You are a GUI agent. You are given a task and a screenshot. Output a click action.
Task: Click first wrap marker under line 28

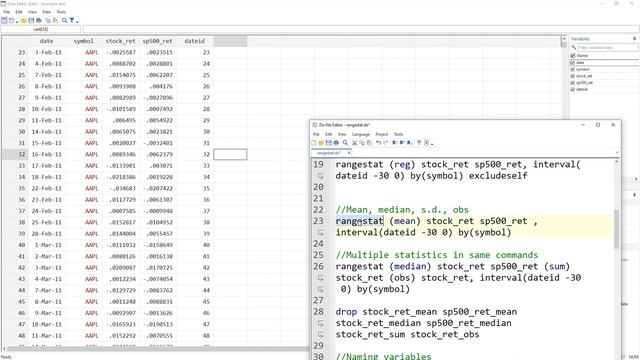pos(321,323)
